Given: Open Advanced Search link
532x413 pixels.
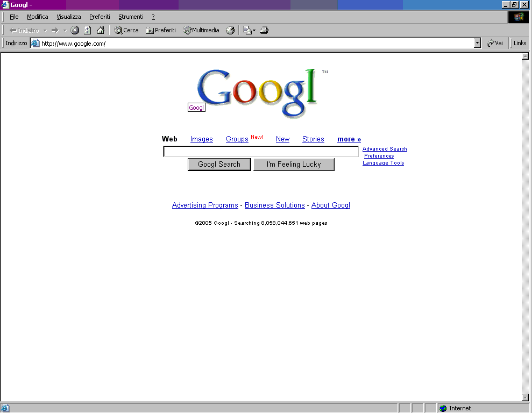Looking at the screenshot, I should coord(385,149).
